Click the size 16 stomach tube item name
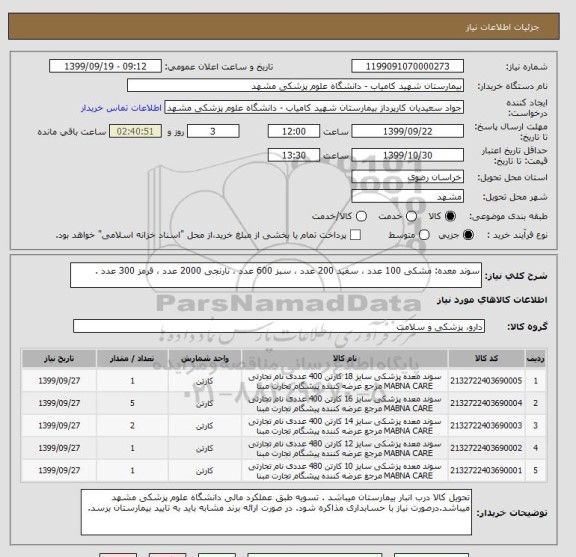Viewport: 576px width, 557px height. pyautogui.click(x=345, y=404)
